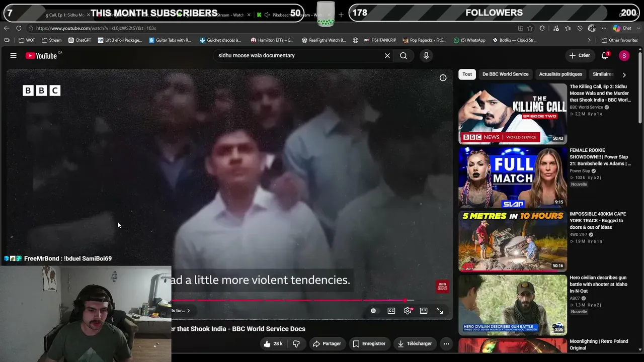644x362 pixels.
Task: Open the Guichet d'accès bookmark
Action: [221, 40]
